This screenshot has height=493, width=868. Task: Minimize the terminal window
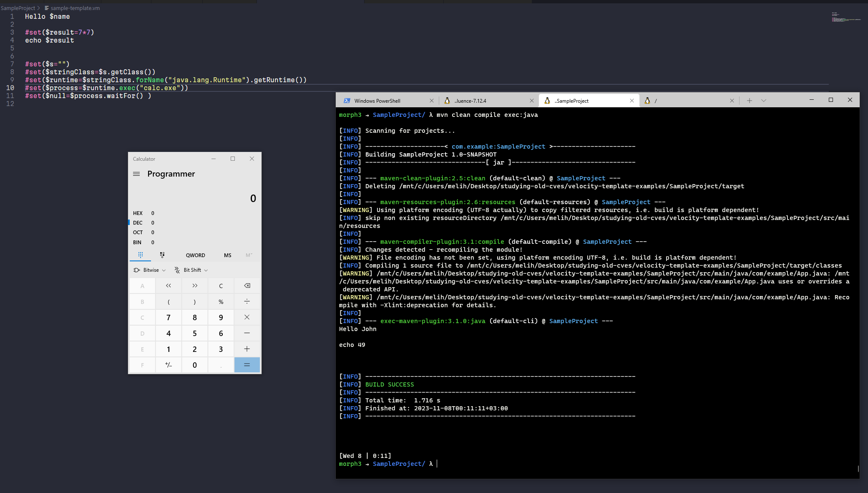[812, 100]
